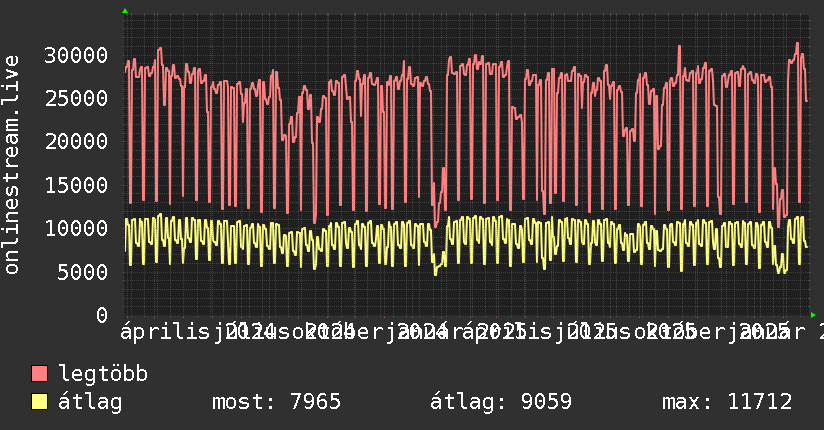Click the yellow átlag legend swatch
The image size is (824, 430).
[x=39, y=402]
